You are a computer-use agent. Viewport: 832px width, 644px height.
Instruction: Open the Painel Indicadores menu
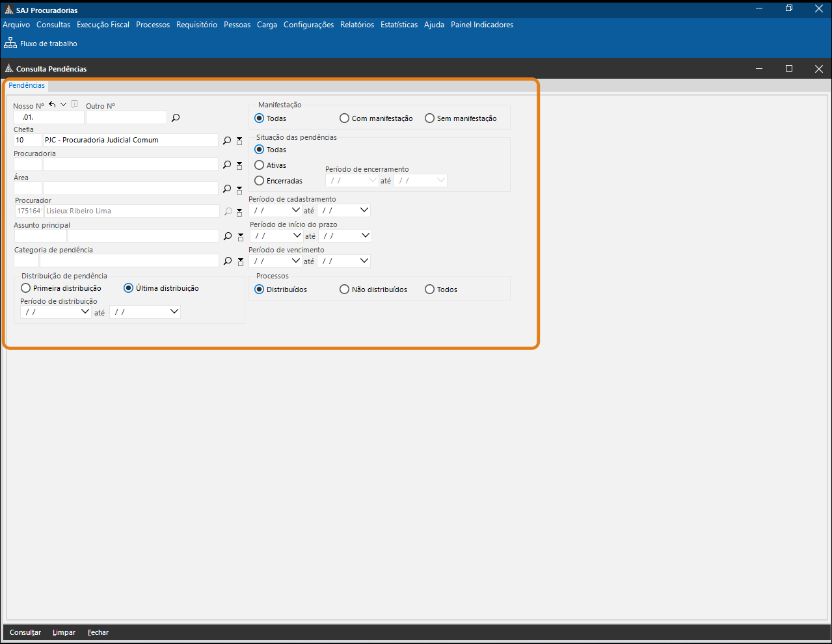pyautogui.click(x=481, y=25)
